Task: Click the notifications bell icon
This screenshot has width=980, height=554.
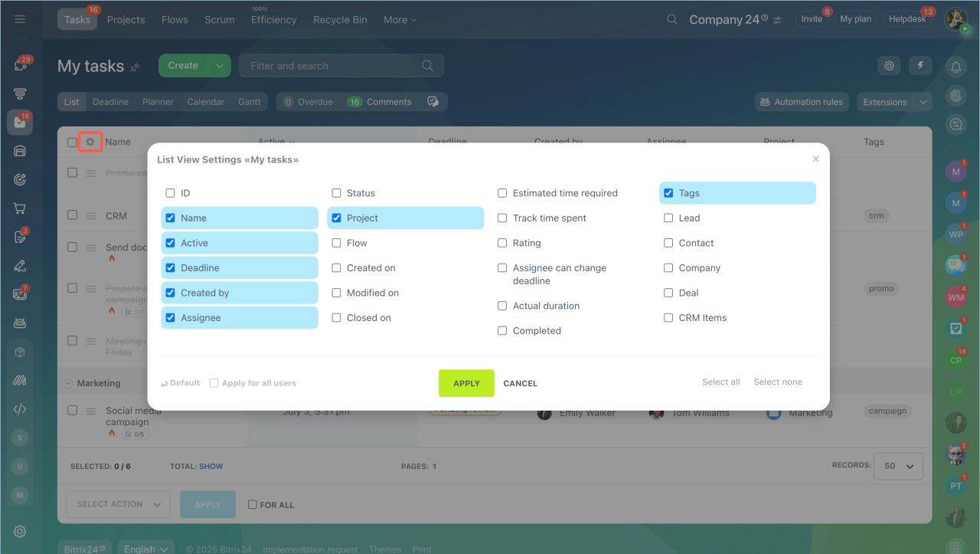Action: [x=955, y=67]
